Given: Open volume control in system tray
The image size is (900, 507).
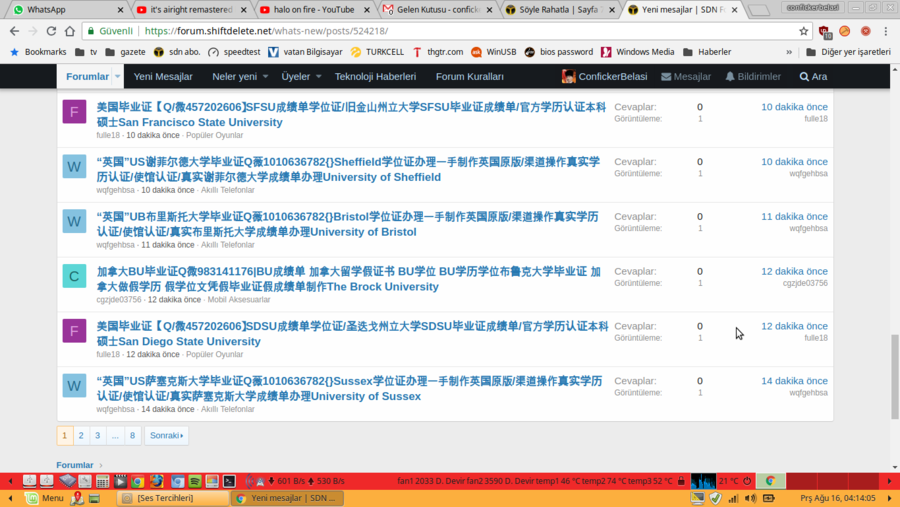Looking at the screenshot, I should (x=750, y=498).
